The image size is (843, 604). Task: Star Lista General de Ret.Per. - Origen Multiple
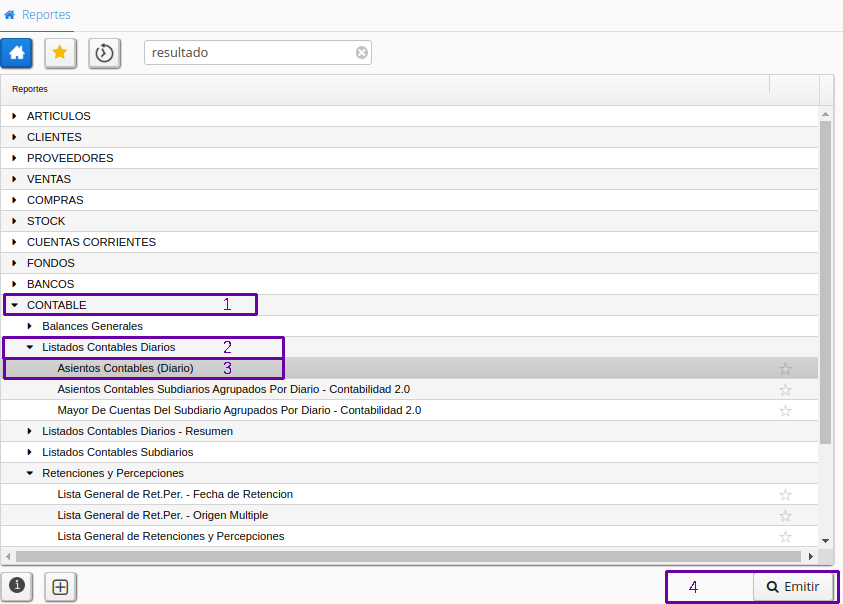click(x=785, y=515)
